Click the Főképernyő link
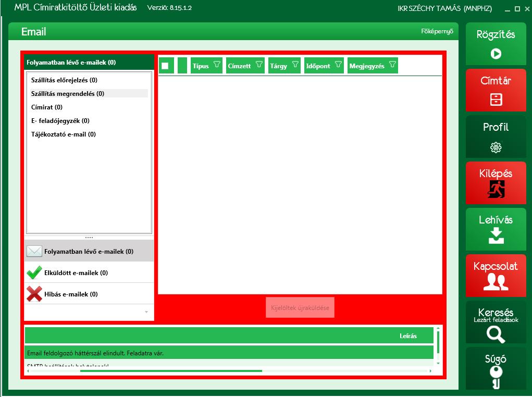This screenshot has width=532, height=397. point(437,31)
